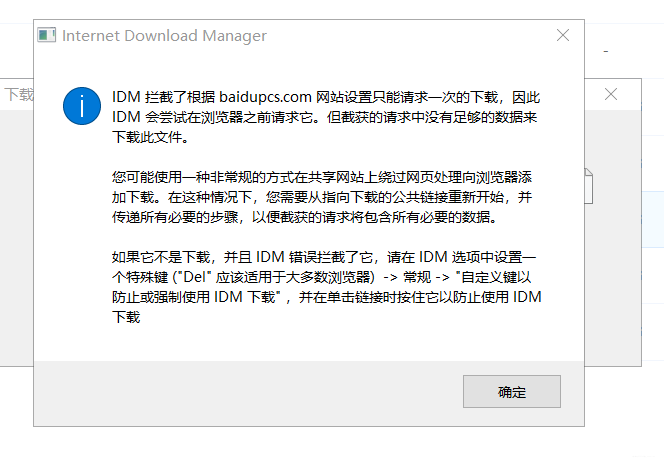Close the Internet Download Manager dialog

[x=562, y=35]
